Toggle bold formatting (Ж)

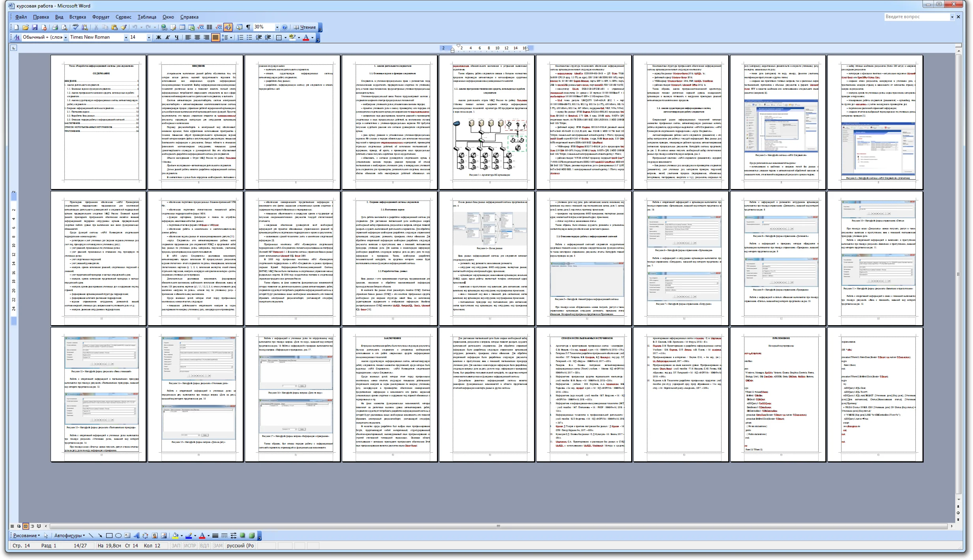tap(159, 37)
